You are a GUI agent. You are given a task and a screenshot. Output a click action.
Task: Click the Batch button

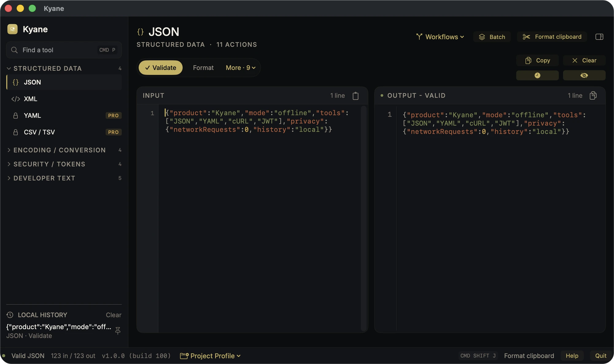pos(492,37)
